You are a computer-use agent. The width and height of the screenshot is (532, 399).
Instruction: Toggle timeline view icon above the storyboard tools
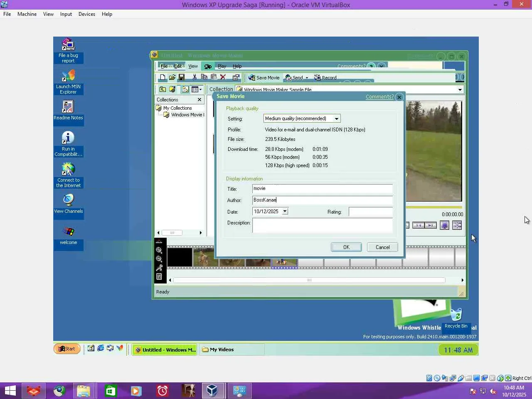(x=159, y=241)
